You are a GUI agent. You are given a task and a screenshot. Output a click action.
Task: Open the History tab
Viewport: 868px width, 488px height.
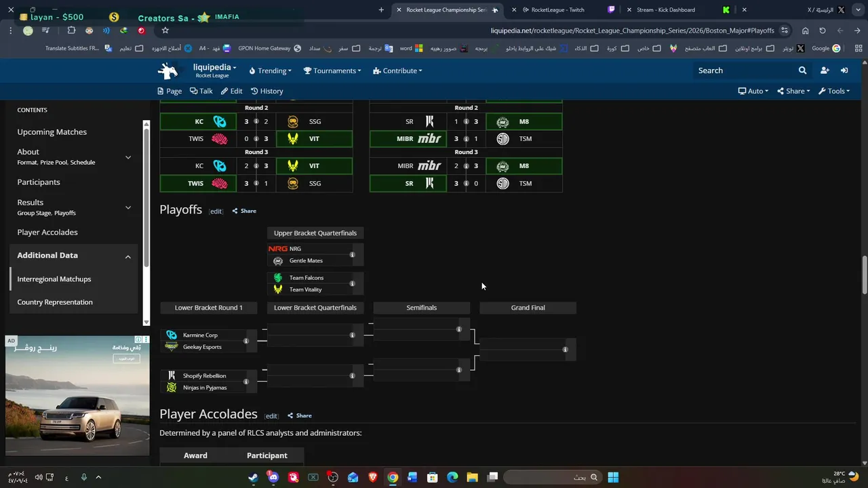click(267, 91)
